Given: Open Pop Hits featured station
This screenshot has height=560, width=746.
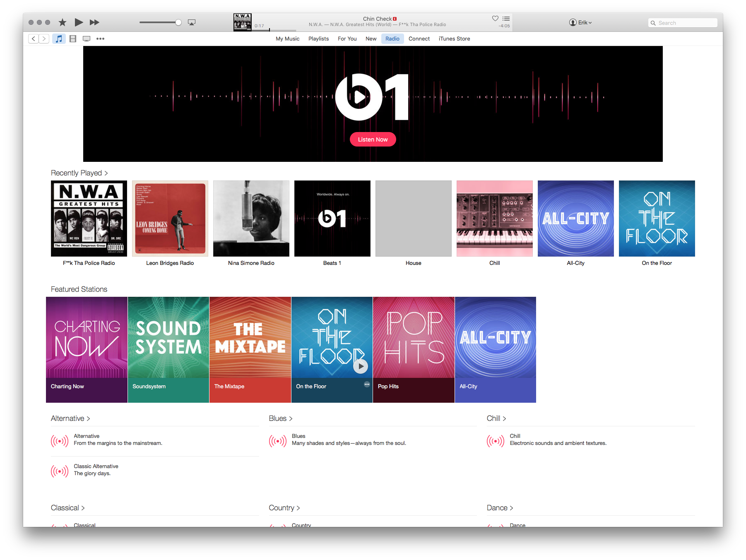Looking at the screenshot, I should pos(414,350).
